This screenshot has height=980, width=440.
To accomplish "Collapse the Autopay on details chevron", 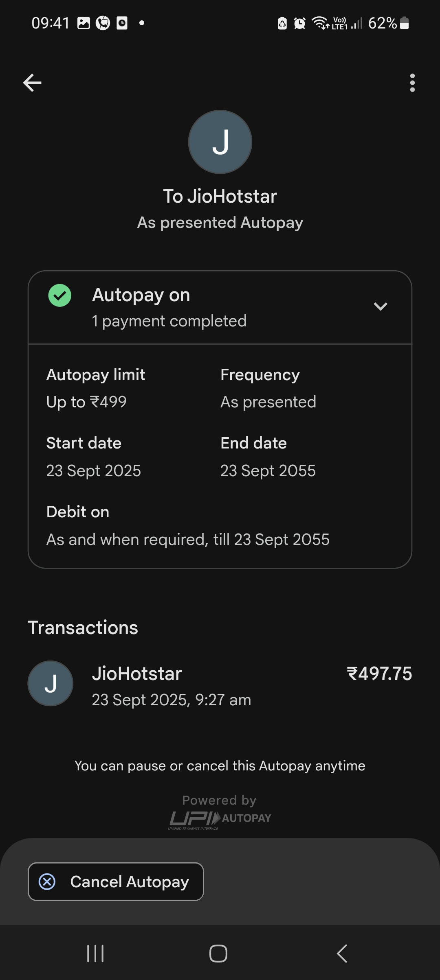I will tap(380, 306).
